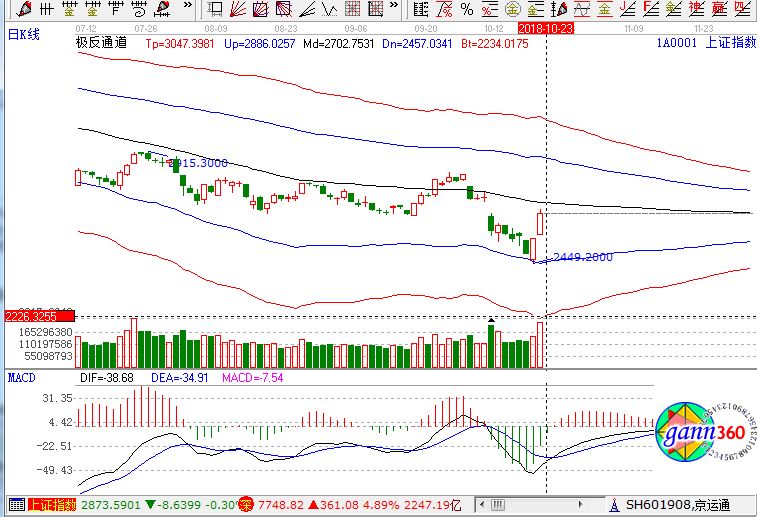Select the percent symbol toolbar icon

pos(467,9)
